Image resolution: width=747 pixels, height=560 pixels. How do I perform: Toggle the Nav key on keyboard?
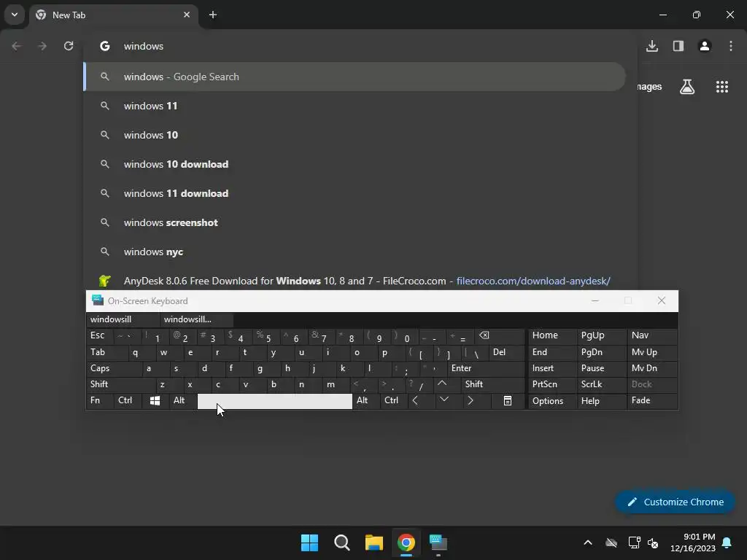tap(652, 335)
